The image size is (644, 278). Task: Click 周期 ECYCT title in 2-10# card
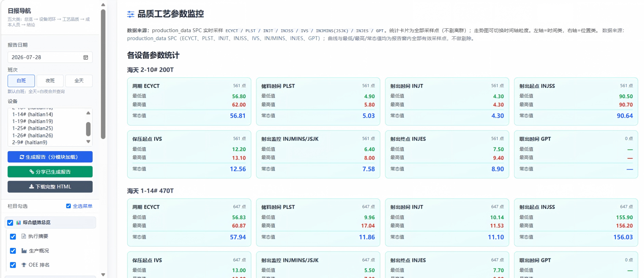(x=146, y=86)
